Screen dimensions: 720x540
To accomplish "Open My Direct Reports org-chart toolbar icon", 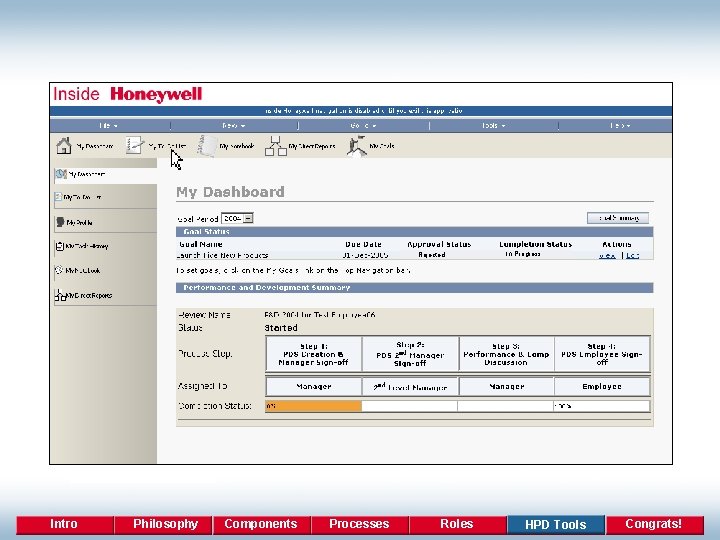I will [x=276, y=146].
